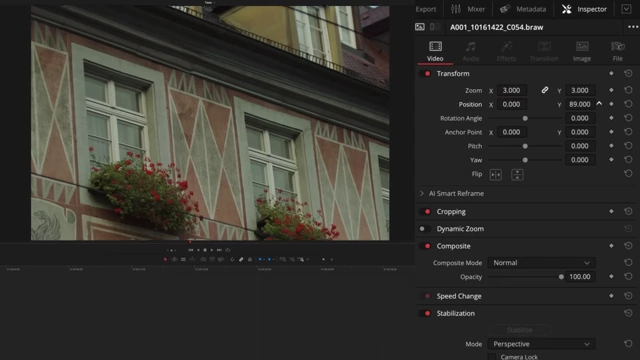
Task: Open the Inspector three-dot options menu
Action: point(633,27)
